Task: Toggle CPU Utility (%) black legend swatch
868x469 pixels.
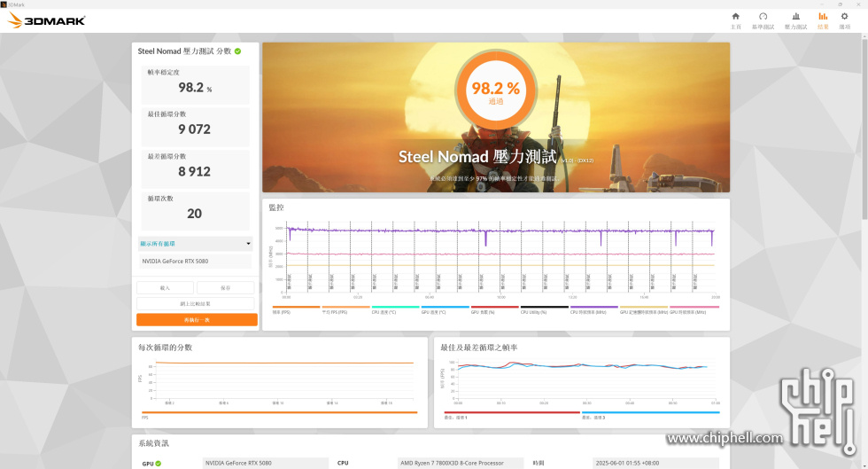Action: tap(544, 307)
